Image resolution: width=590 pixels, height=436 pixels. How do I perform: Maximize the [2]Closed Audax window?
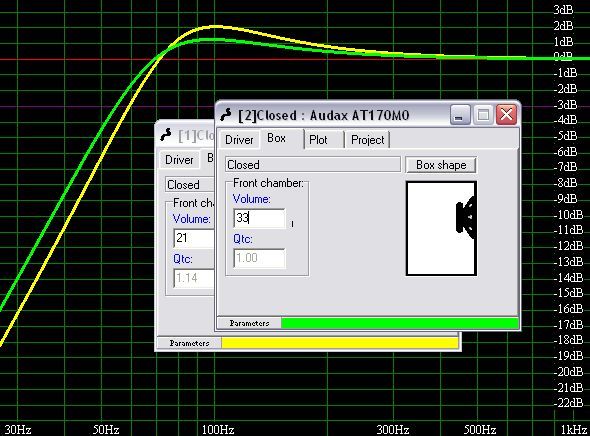(483, 114)
